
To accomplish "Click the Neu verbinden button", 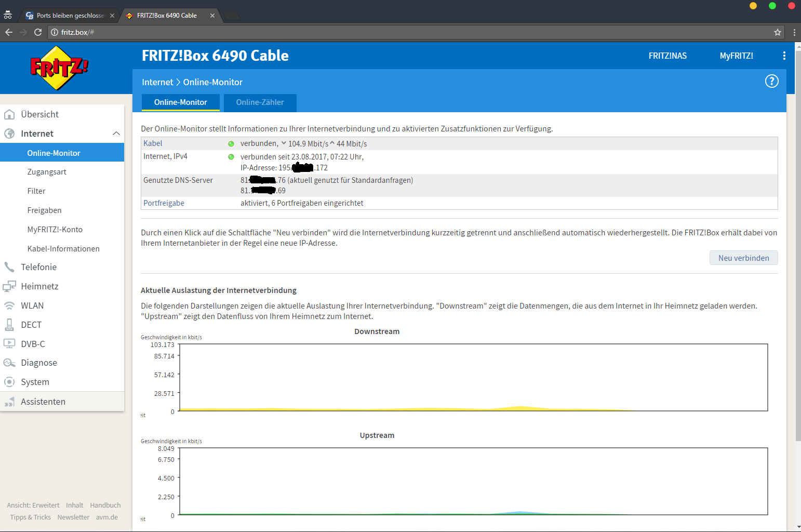I will (744, 258).
